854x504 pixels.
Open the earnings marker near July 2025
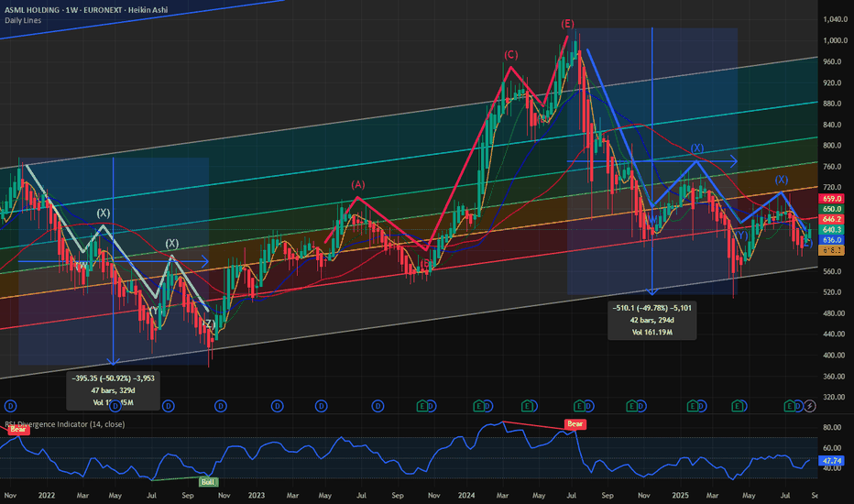point(789,406)
